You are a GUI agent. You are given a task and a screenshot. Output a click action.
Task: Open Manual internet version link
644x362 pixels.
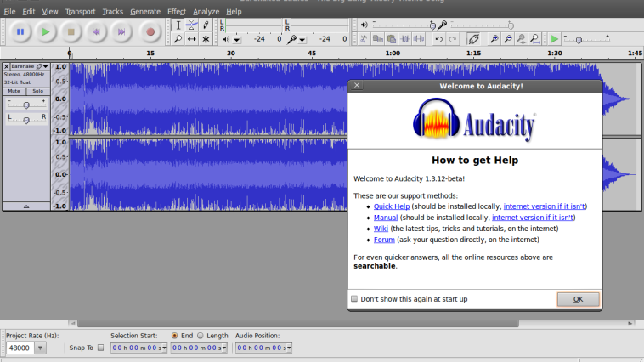pos(533,218)
